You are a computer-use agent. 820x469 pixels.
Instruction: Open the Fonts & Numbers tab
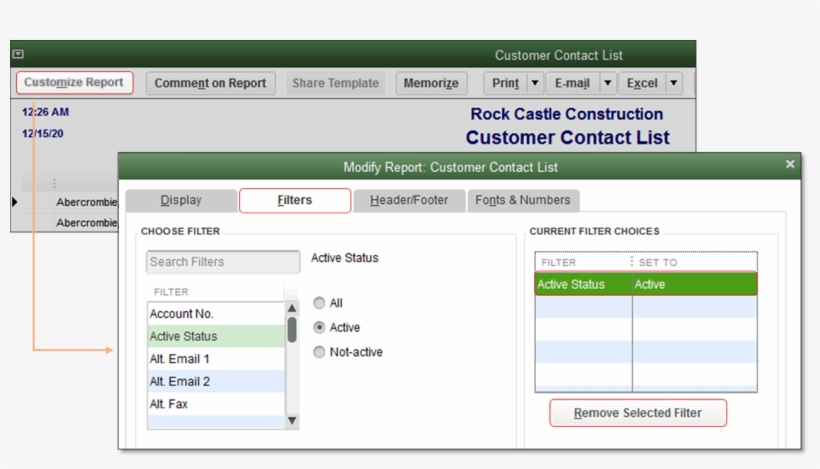click(523, 200)
